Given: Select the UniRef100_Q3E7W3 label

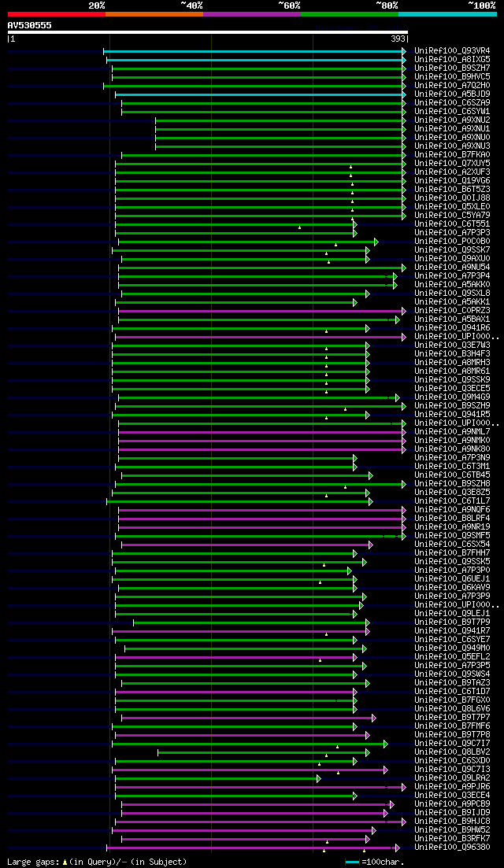Looking at the screenshot, I should pyautogui.click(x=452, y=345).
